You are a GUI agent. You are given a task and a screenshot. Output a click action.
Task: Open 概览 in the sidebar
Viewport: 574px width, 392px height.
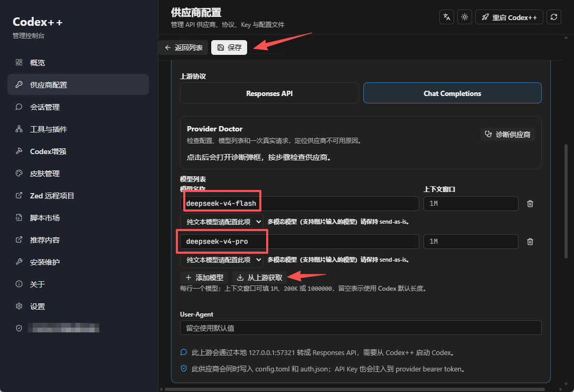click(x=78, y=63)
